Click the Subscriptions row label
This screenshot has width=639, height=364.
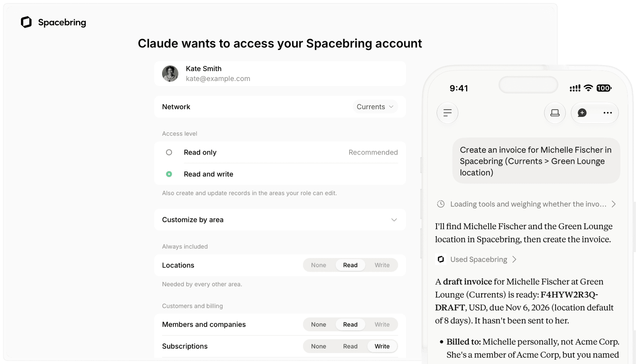pyautogui.click(x=185, y=346)
